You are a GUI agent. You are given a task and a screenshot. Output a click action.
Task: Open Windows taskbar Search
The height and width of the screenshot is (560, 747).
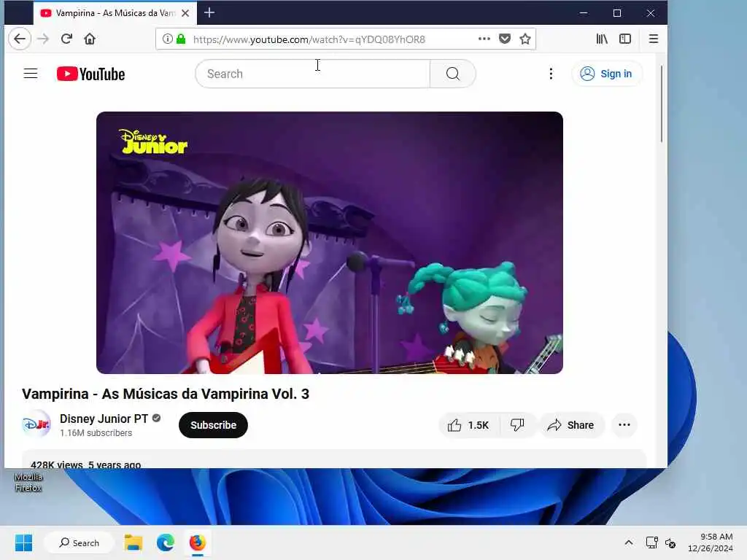79,542
